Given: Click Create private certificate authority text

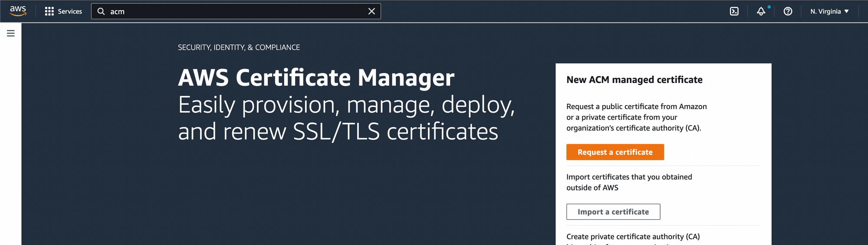Looking at the screenshot, I should 633,237.
